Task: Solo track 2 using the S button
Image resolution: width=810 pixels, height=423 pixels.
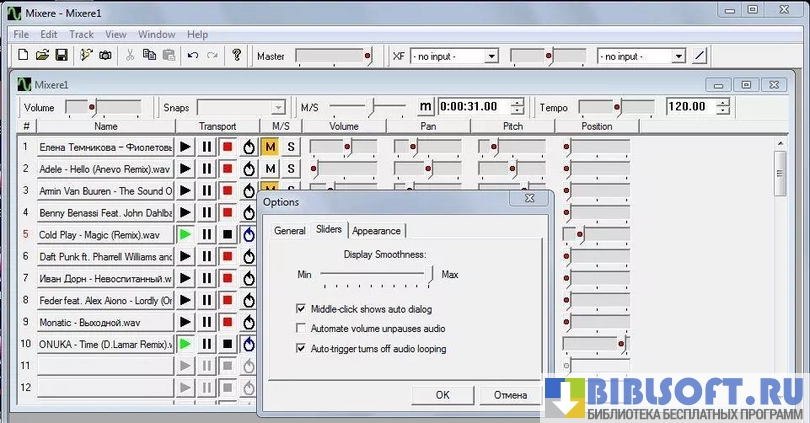Action: pos(291,169)
